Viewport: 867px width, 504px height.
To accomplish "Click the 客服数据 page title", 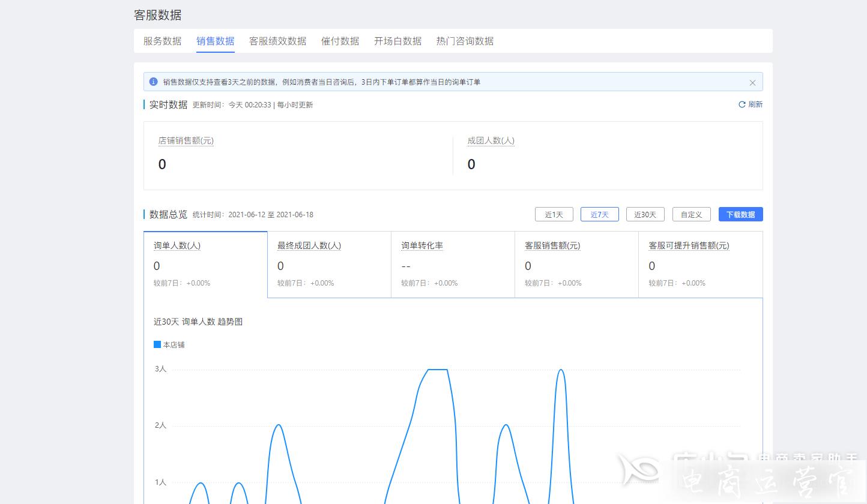I will pyautogui.click(x=157, y=15).
